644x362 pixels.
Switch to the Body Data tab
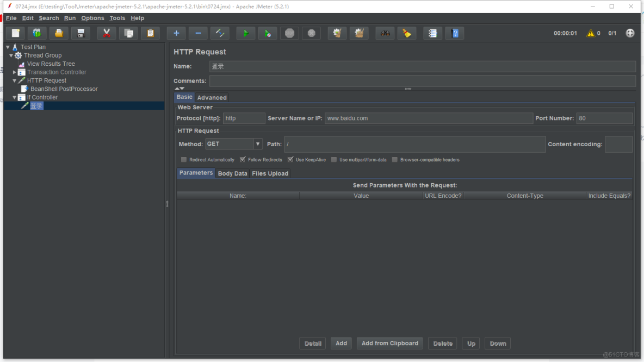232,173
